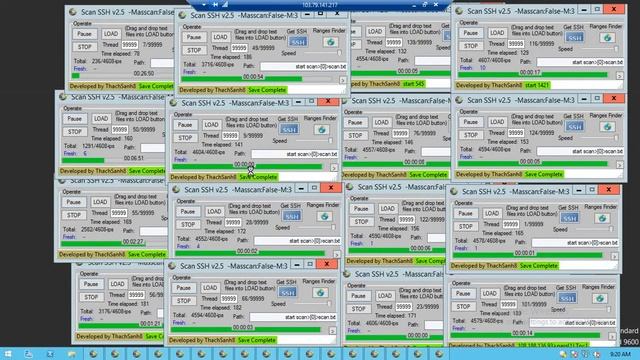Open Ranges Finder globe in window with elapsed 186
The height and width of the screenshot is (360, 640).
tap(330, 42)
